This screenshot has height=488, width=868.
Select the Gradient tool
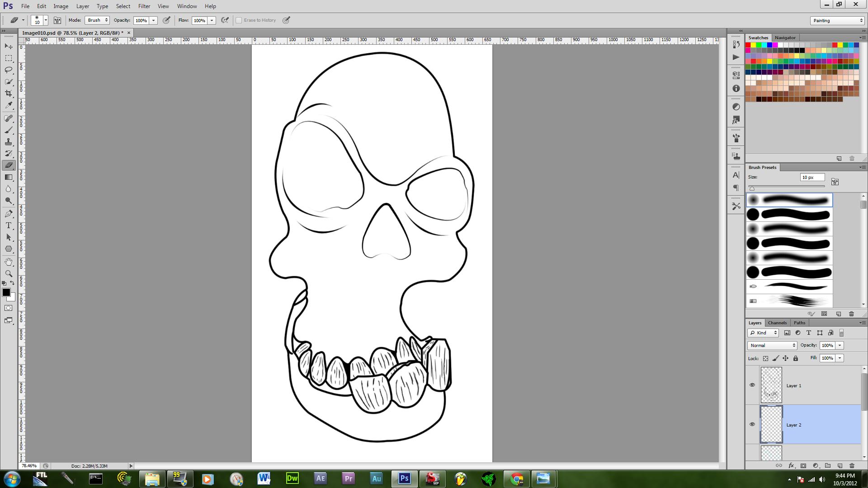tap(9, 177)
